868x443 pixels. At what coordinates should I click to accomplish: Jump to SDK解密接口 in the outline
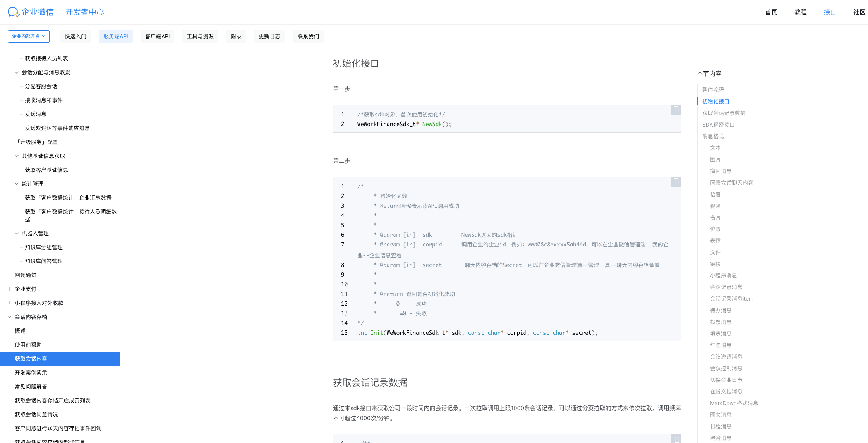pyautogui.click(x=718, y=125)
